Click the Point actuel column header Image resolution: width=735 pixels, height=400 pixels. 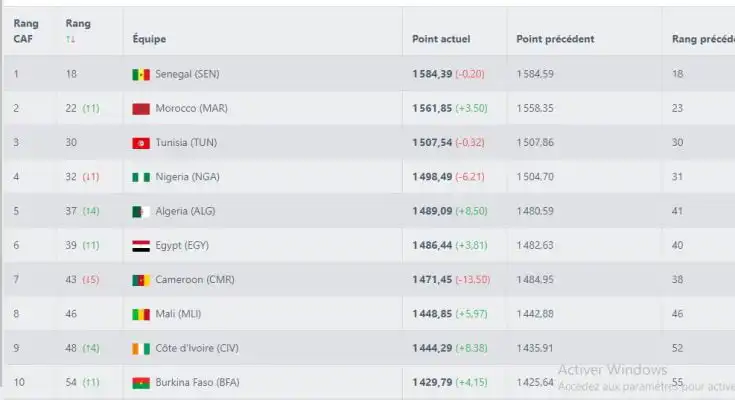click(x=441, y=39)
